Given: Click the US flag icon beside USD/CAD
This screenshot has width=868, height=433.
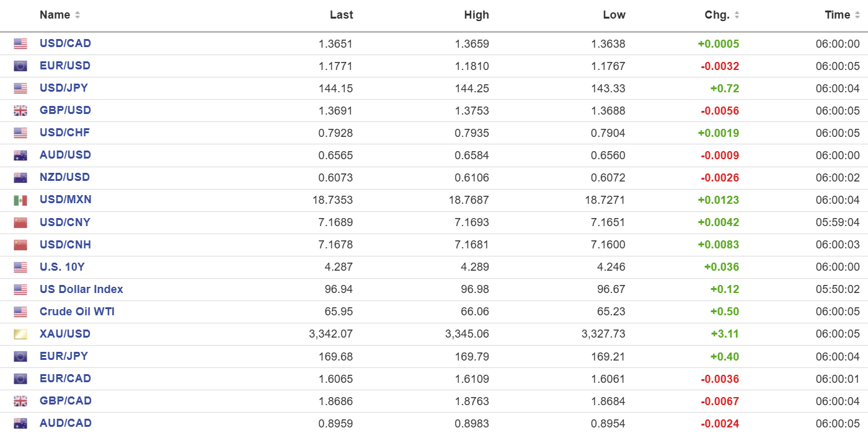Looking at the screenshot, I should tap(20, 44).
